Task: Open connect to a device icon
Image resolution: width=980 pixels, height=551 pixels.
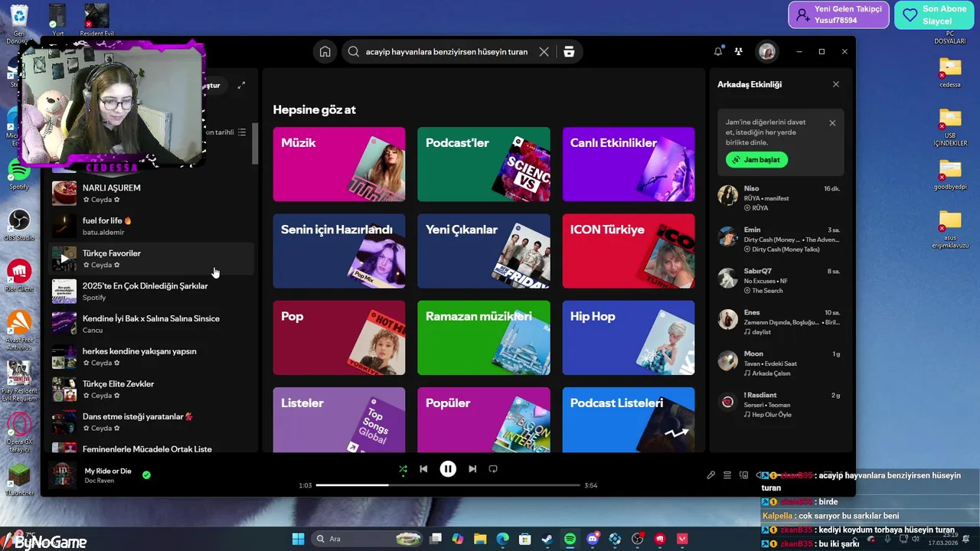Action: [743, 475]
